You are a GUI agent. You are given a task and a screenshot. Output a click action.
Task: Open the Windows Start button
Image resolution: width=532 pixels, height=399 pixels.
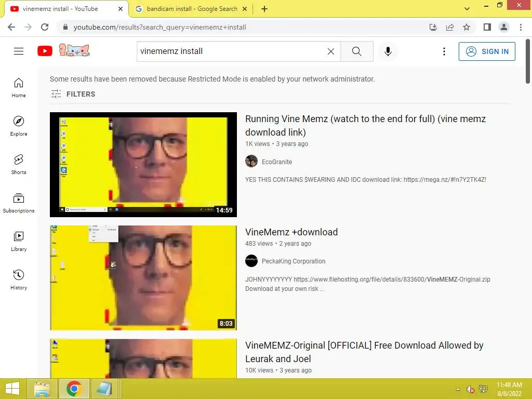tap(12, 389)
